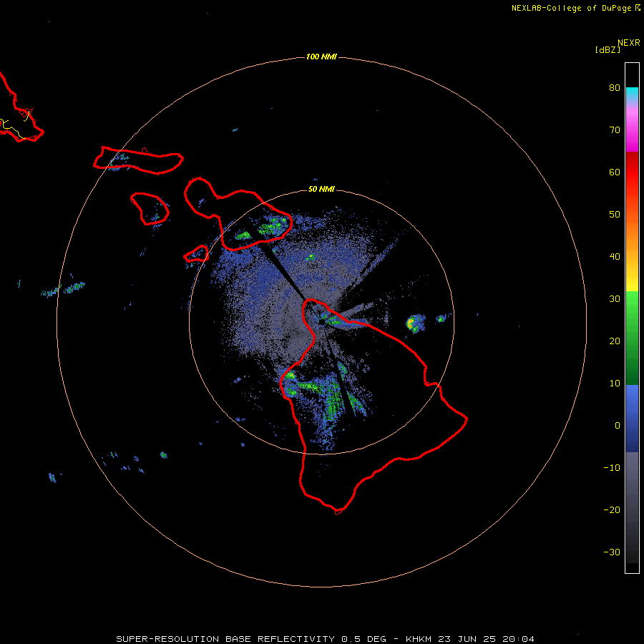Image resolution: width=644 pixels, height=644 pixels.
Task: Select the -10 value on the dBZ scale
Action: click(x=612, y=468)
